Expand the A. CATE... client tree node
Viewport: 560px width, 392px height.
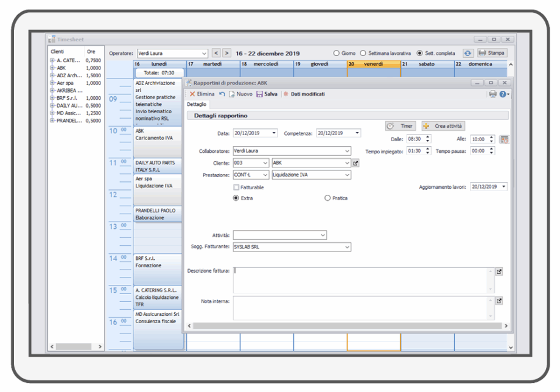[x=52, y=60]
